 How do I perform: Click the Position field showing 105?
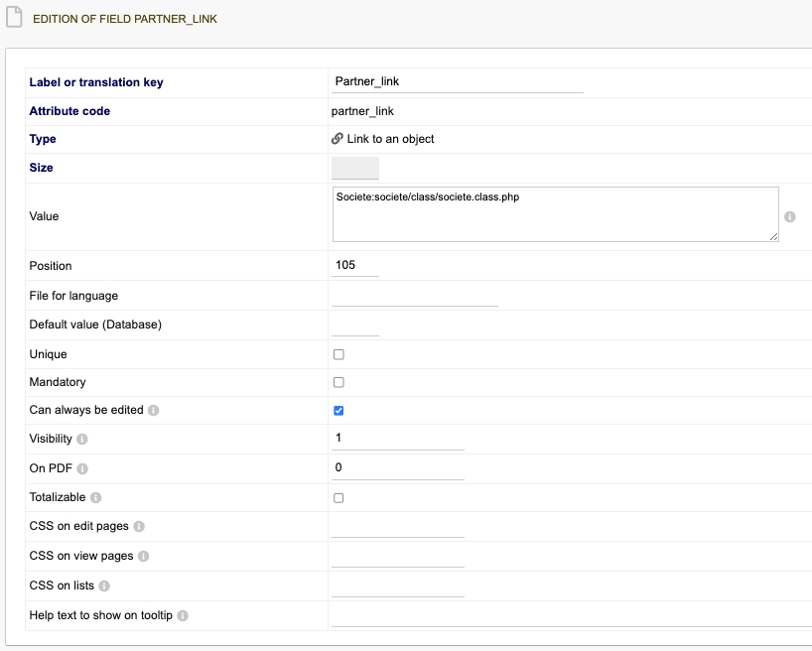(355, 265)
